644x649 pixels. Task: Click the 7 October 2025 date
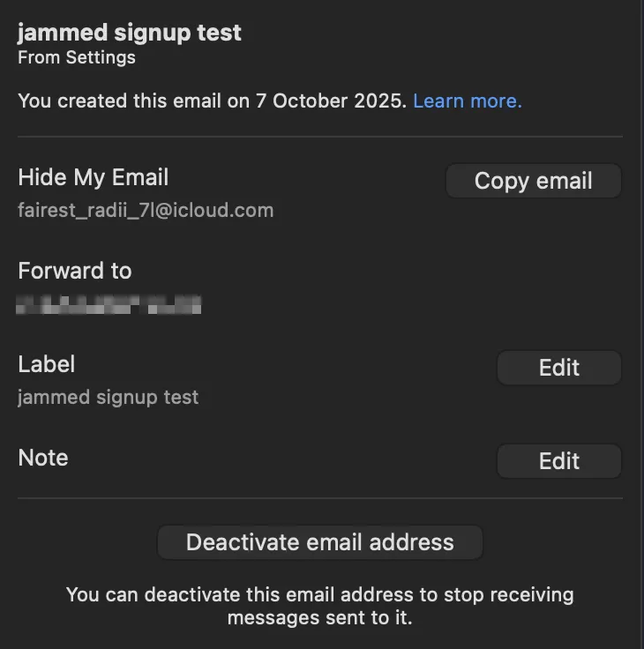pos(331,101)
